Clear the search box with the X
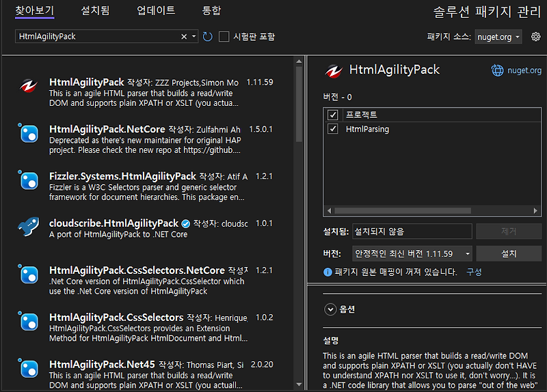 coord(184,37)
